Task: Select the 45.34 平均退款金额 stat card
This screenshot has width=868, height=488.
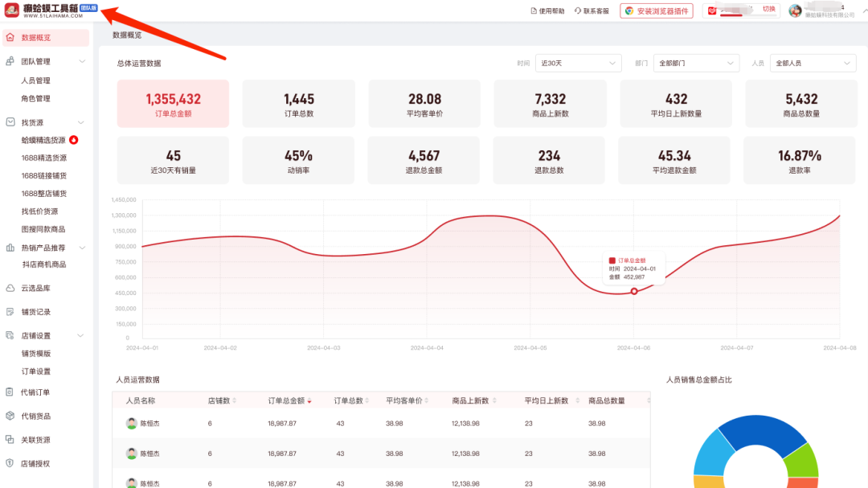Action: (674, 160)
